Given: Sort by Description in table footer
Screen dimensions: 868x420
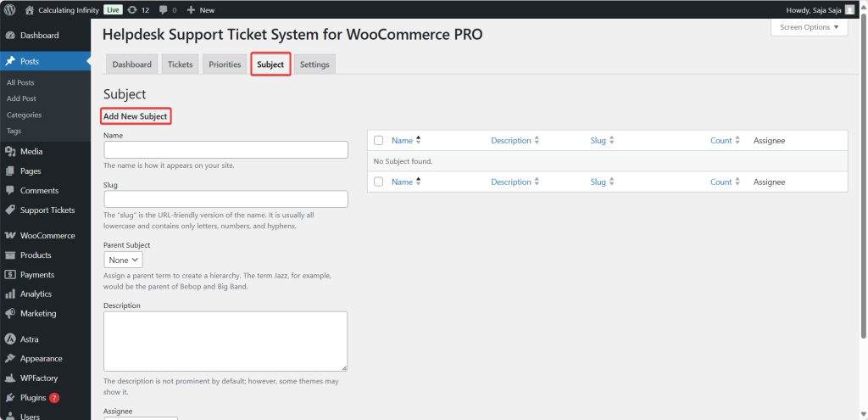Looking at the screenshot, I should click(x=515, y=182).
